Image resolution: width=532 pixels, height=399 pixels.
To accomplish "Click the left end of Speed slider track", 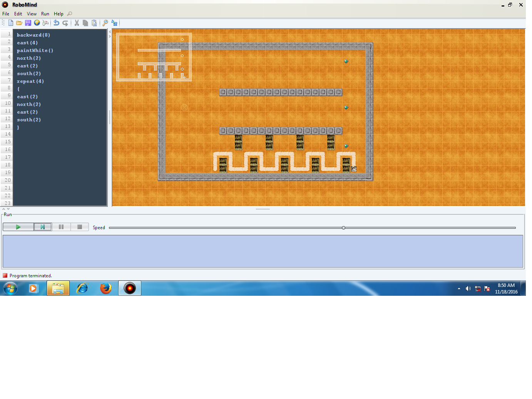I will point(110,228).
